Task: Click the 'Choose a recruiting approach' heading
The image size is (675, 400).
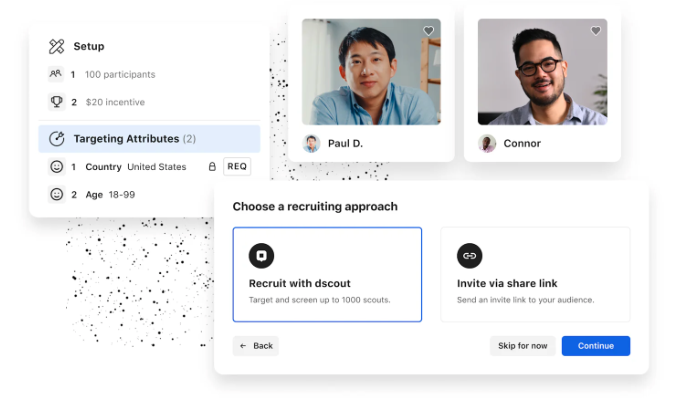Action: pos(315,207)
